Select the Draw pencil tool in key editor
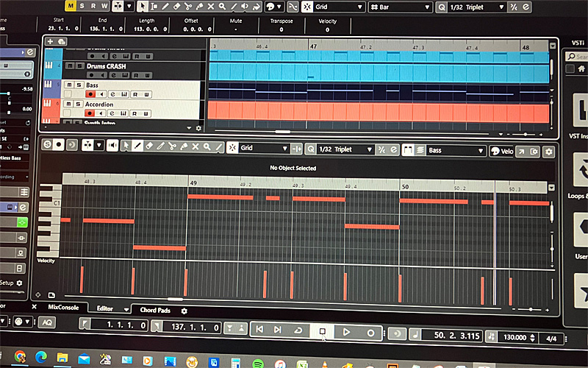588x368 pixels. tap(138, 147)
